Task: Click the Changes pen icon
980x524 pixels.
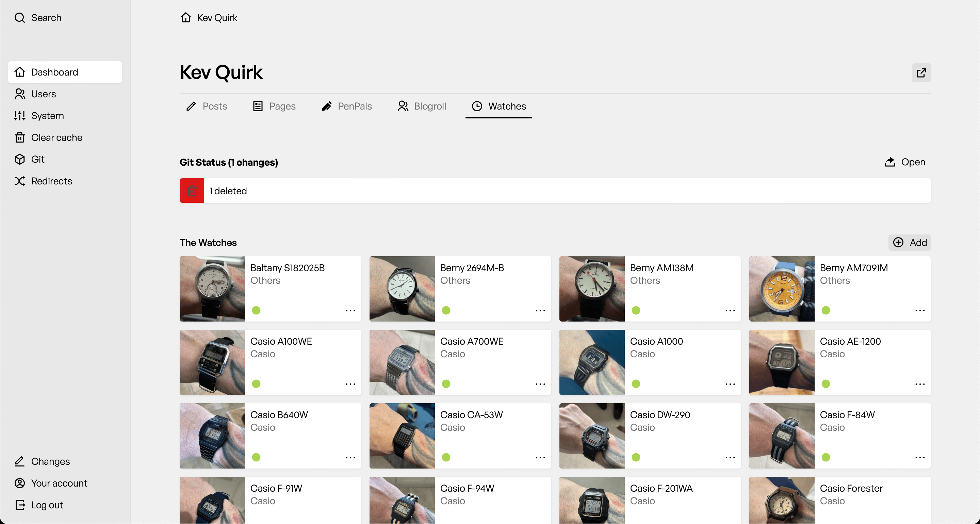Action: coord(20,462)
